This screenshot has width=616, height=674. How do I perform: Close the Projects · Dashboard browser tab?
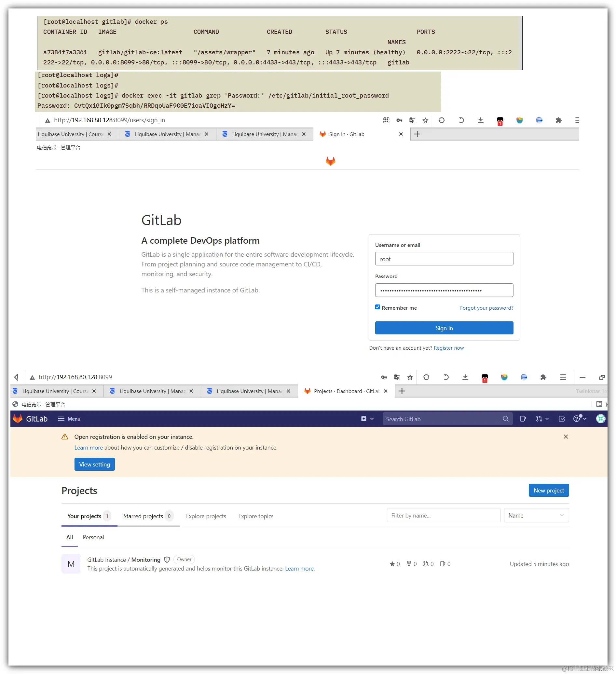point(386,391)
